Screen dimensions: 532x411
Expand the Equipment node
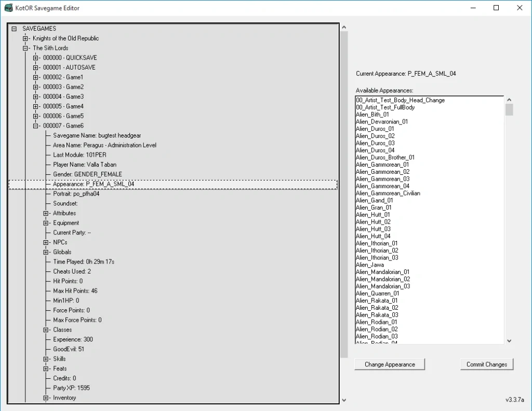46,223
